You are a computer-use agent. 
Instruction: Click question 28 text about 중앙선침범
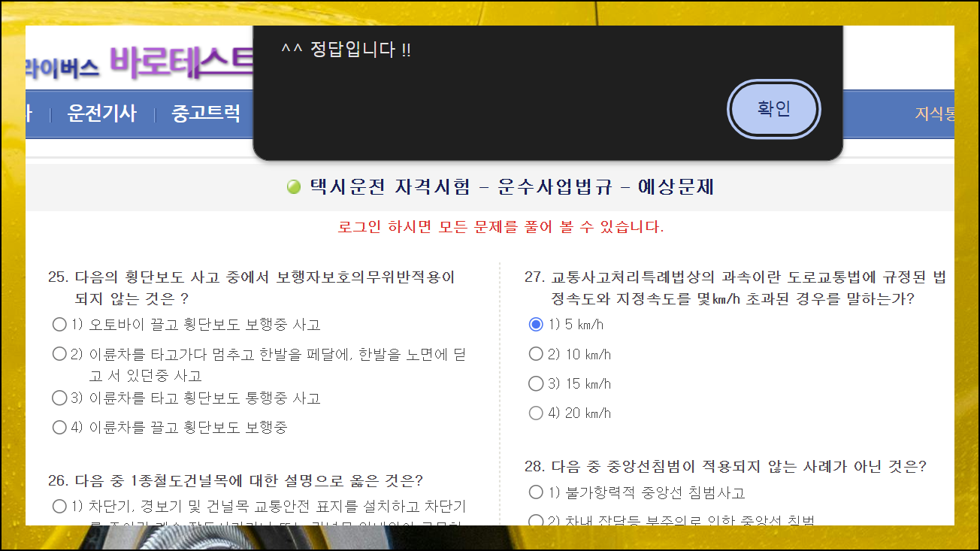[x=725, y=467]
